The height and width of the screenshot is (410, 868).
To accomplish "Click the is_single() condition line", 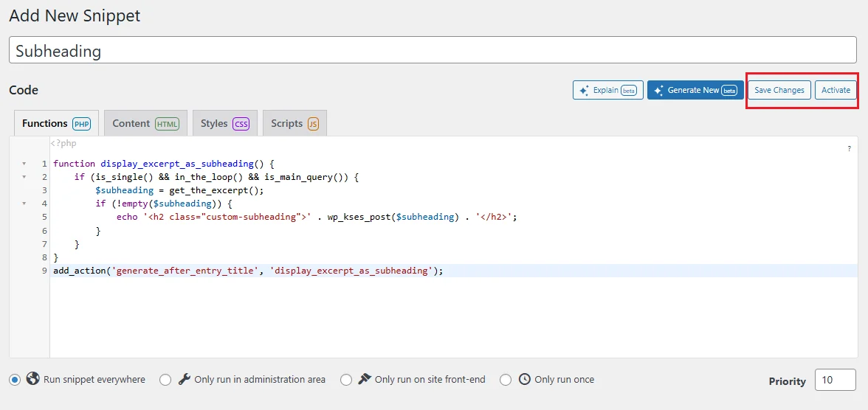I will coord(217,177).
